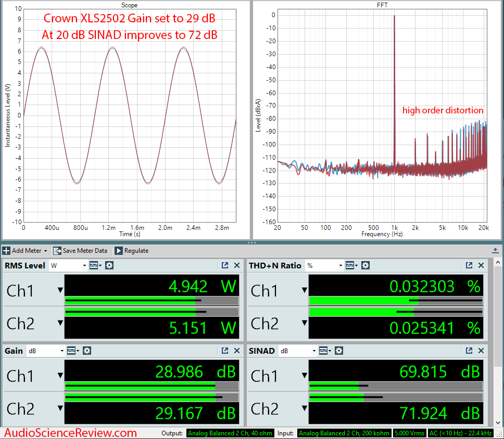This screenshot has width=504, height=439.
Task: Expand Gain Ch2 channel arrow
Action: pyautogui.click(x=60, y=408)
